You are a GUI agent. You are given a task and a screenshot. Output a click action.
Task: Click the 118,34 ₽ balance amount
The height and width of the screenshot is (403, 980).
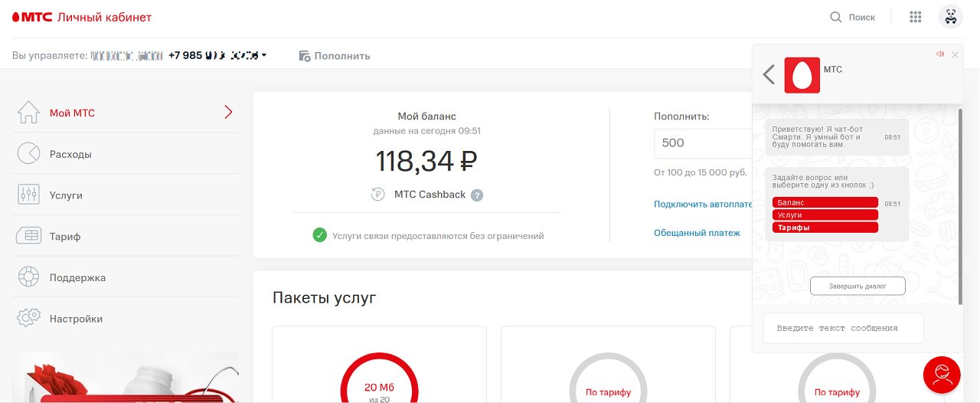click(x=427, y=161)
